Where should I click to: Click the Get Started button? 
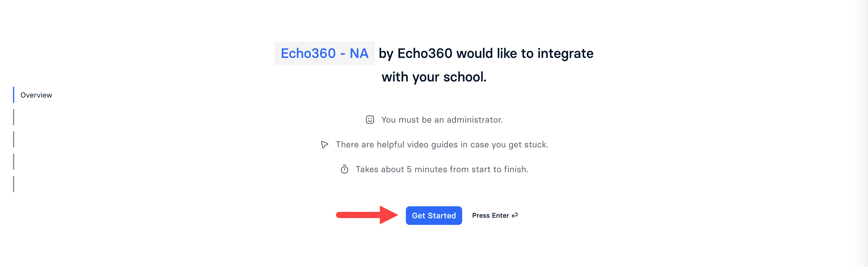[434, 215]
